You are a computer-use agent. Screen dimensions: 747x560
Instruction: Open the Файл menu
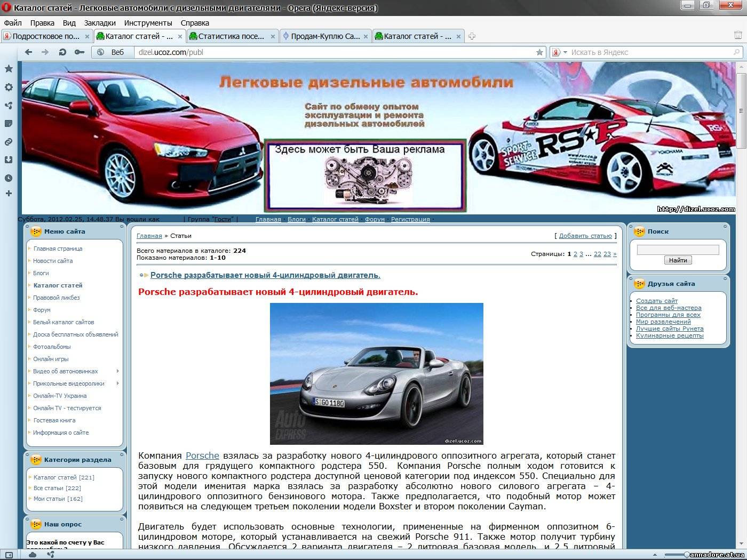(x=13, y=23)
